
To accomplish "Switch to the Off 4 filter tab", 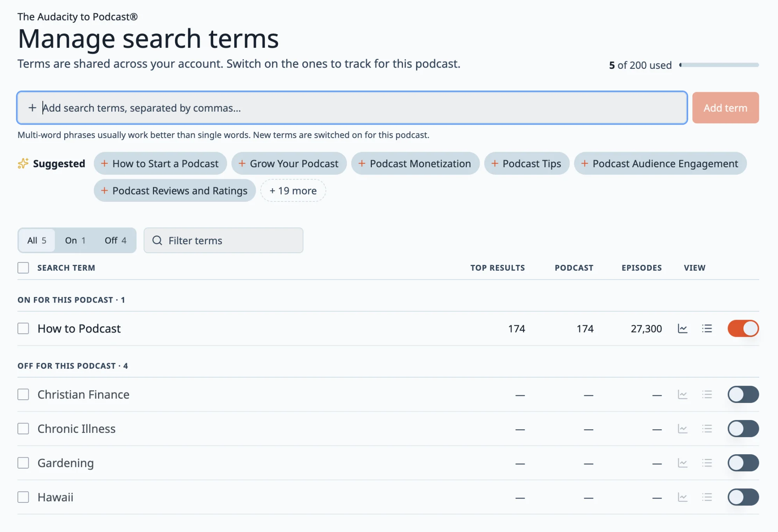I will [x=116, y=240].
